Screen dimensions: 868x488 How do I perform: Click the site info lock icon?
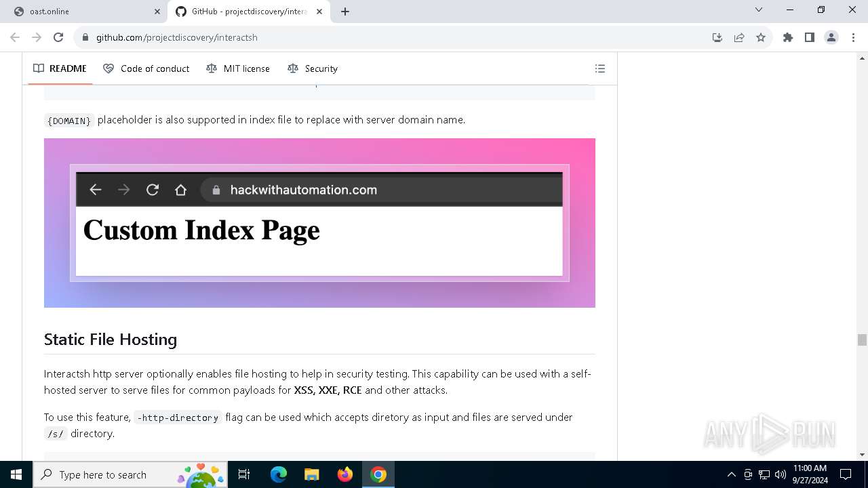pos(85,37)
